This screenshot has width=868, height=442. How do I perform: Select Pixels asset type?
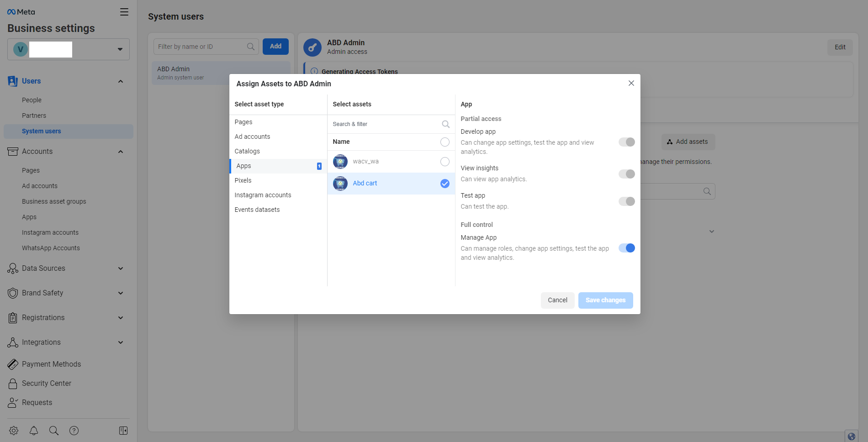[278, 180]
